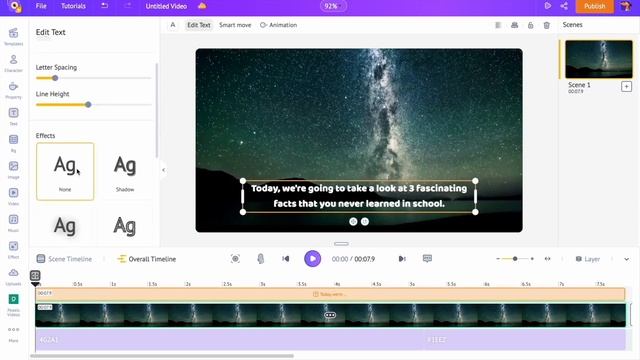Screen dimensions: 640x360
Task: Open the Image library in sidebar
Action: 13,169
